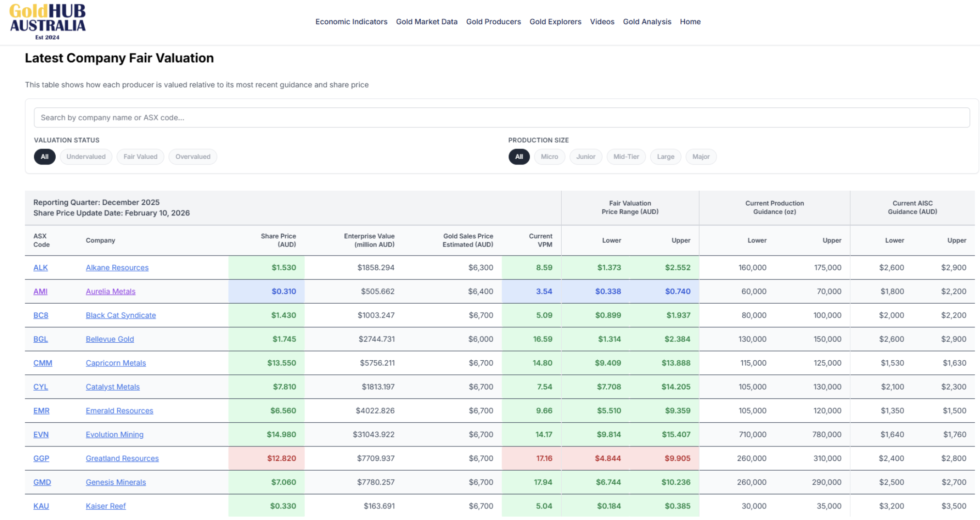Navigate to Gold Explorers
The height and width of the screenshot is (520, 980).
pos(555,22)
